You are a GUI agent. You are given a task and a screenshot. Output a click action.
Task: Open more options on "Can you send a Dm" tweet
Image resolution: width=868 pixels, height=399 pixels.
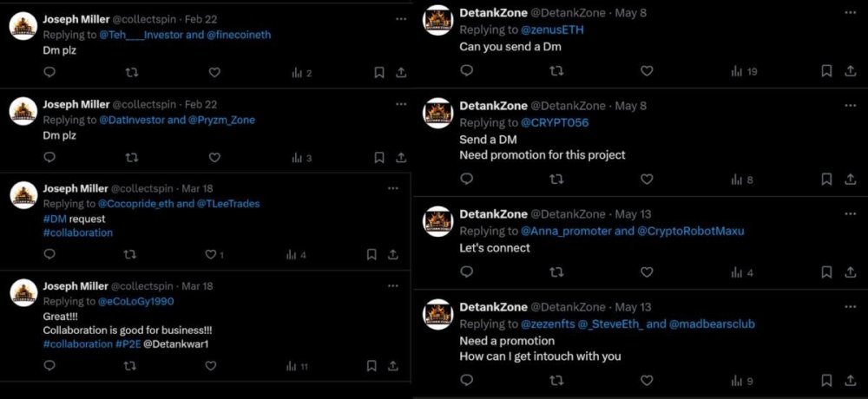848,13
